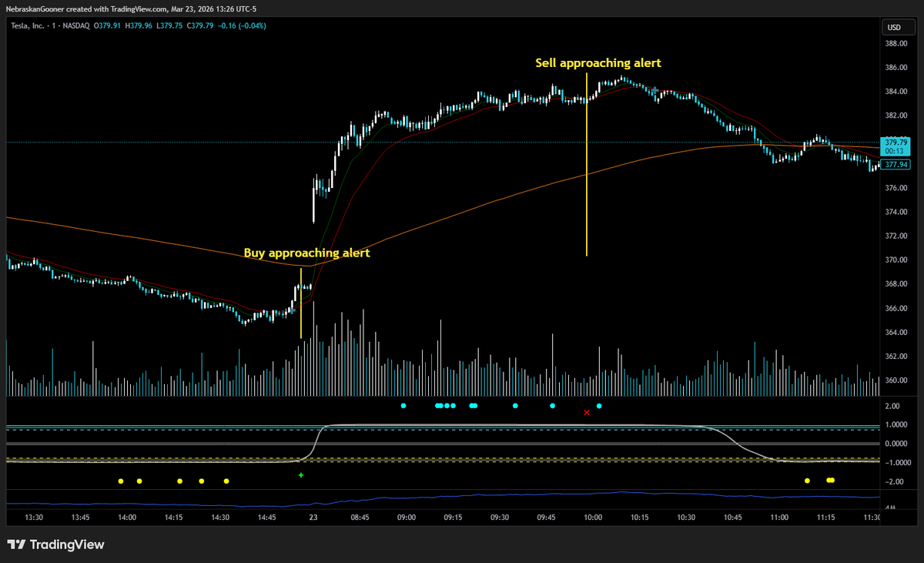Select the yellow vertical line at Buy alert
Viewport: 924px width, 563px height.
pos(301,303)
